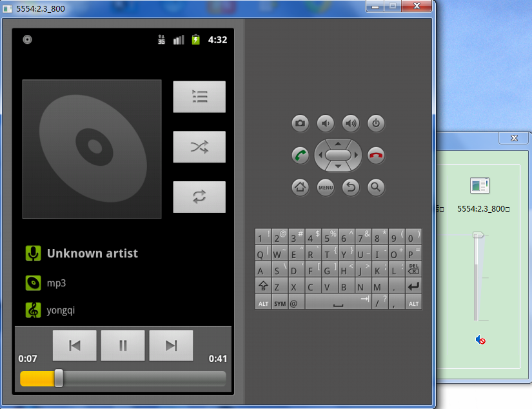
Task: Click the Enter key on emulator keyboard
Action: (413, 285)
